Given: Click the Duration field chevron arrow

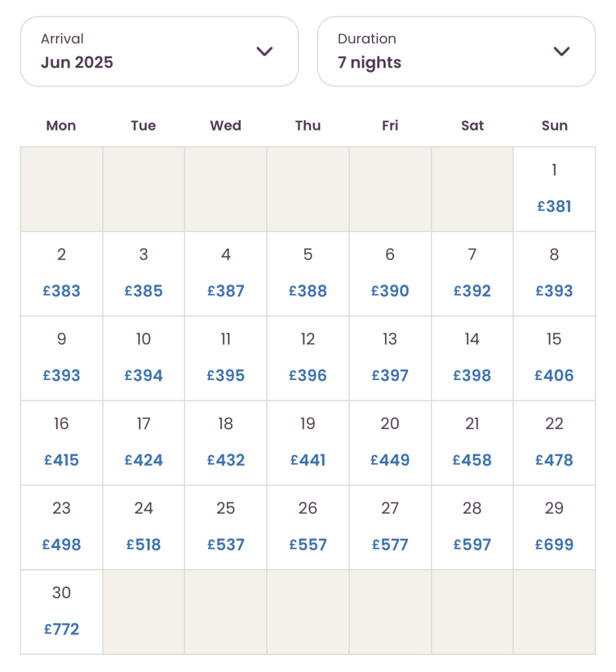Looking at the screenshot, I should (x=561, y=51).
